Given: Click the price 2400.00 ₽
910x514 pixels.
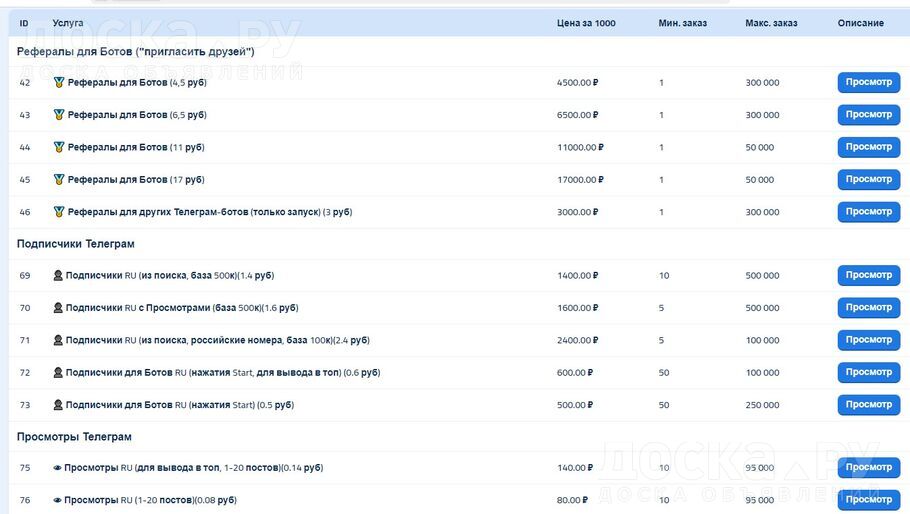Looking at the screenshot, I should pyautogui.click(x=577, y=341).
